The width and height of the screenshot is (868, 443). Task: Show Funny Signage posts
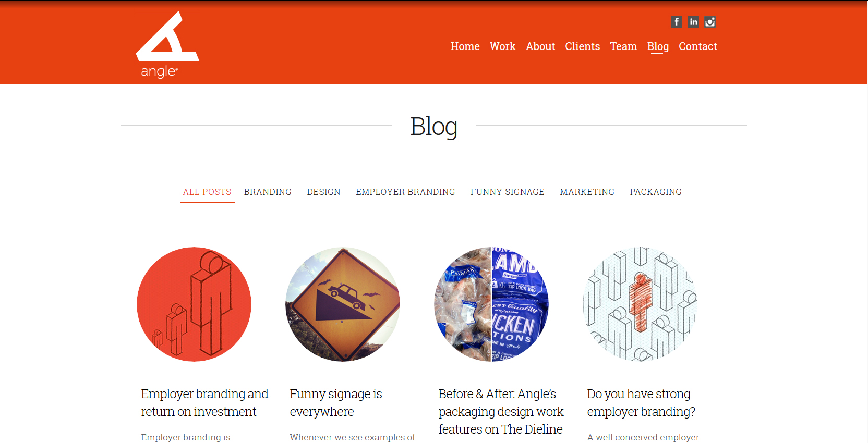pyautogui.click(x=508, y=192)
